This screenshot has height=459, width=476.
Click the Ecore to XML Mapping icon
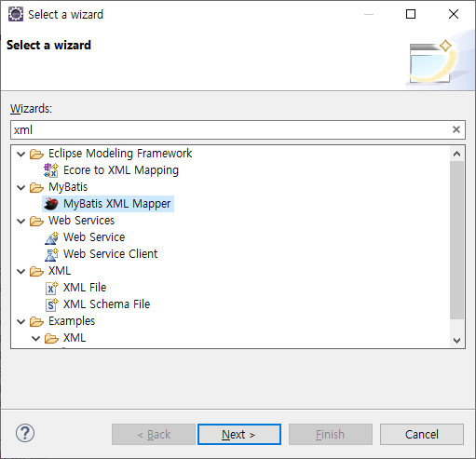[x=51, y=170]
